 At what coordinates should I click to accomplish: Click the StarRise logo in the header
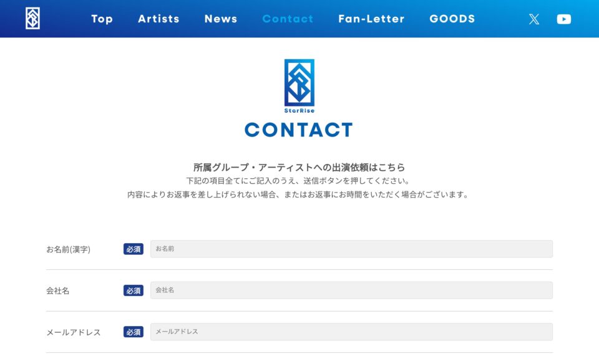tap(32, 19)
